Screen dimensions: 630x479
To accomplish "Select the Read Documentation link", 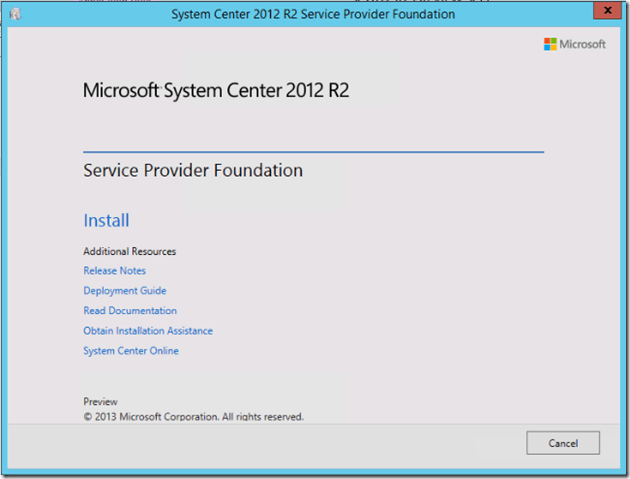I will 130,311.
